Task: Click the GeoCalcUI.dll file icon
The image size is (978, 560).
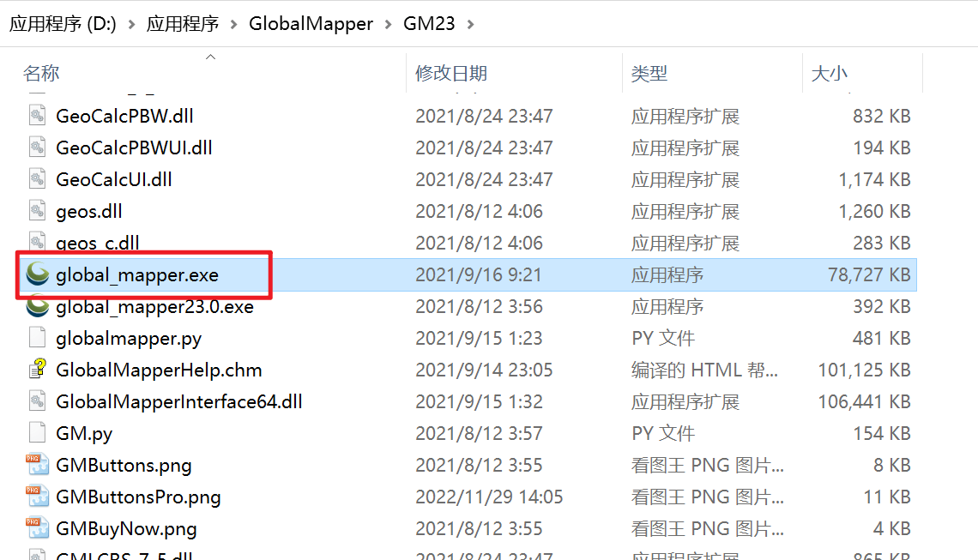Action: (x=38, y=179)
